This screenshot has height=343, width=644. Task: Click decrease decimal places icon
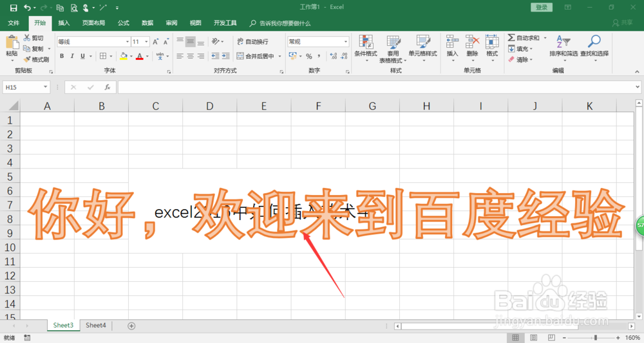[344, 56]
